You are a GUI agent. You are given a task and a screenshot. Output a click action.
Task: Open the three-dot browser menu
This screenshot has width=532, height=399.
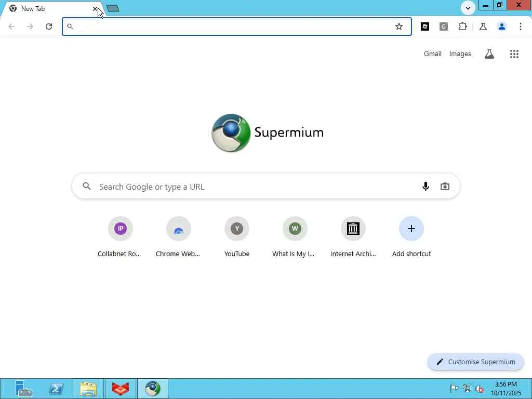tap(521, 26)
